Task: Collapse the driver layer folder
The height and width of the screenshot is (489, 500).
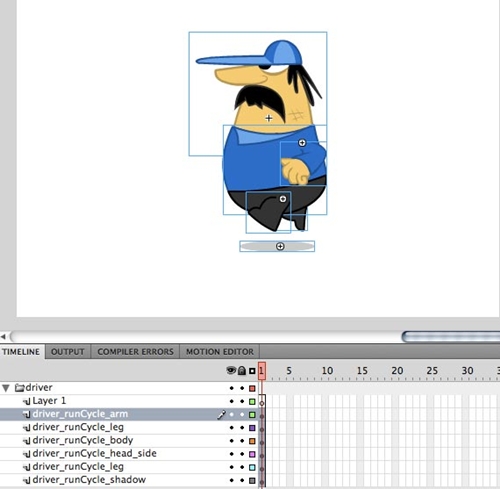Action: [6, 388]
